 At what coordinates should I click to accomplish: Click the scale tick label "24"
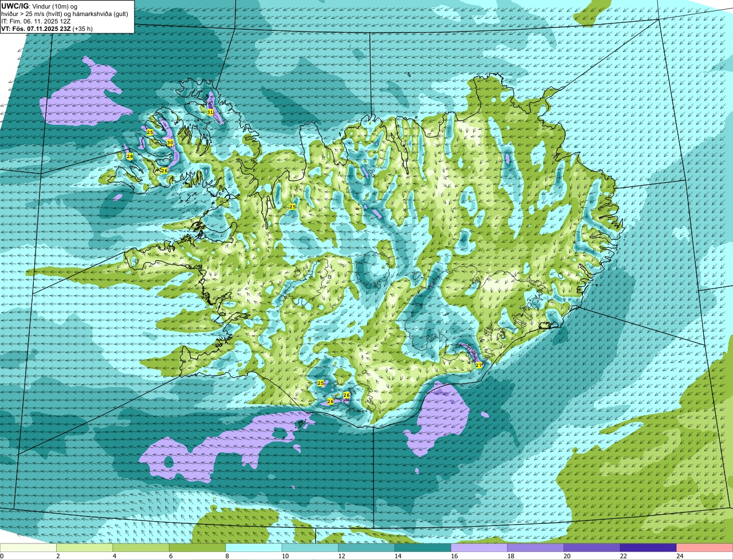(x=679, y=556)
